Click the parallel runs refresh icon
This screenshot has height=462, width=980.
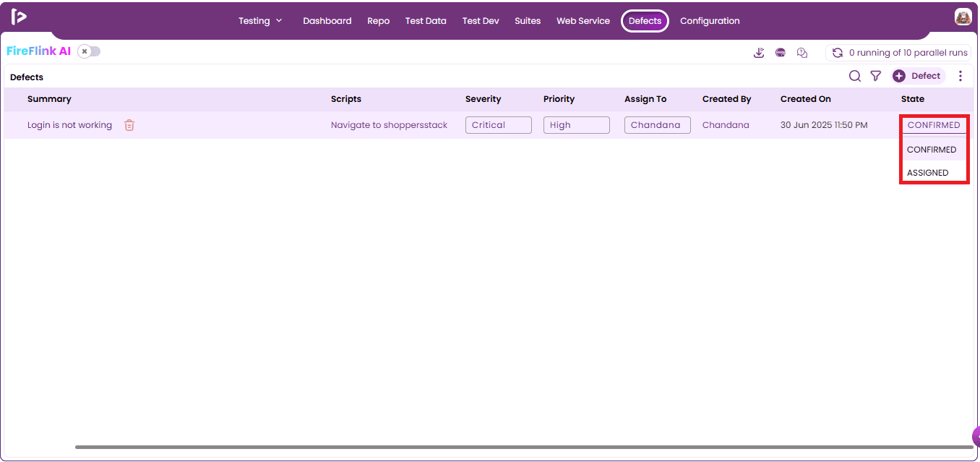(x=838, y=53)
